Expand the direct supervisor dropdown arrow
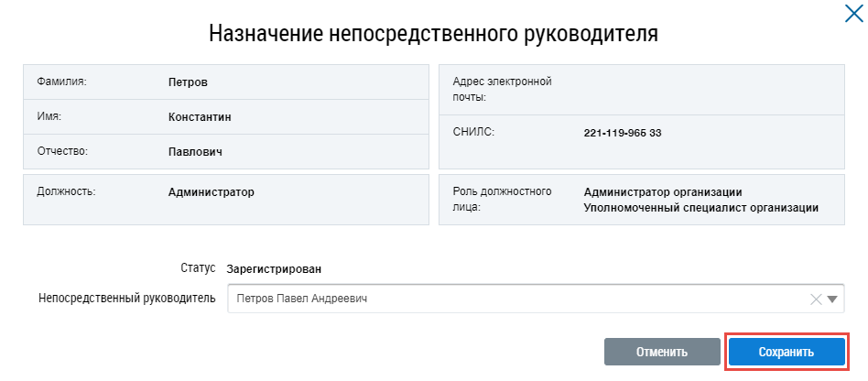This screenshot has height=381, width=868. pos(832,299)
